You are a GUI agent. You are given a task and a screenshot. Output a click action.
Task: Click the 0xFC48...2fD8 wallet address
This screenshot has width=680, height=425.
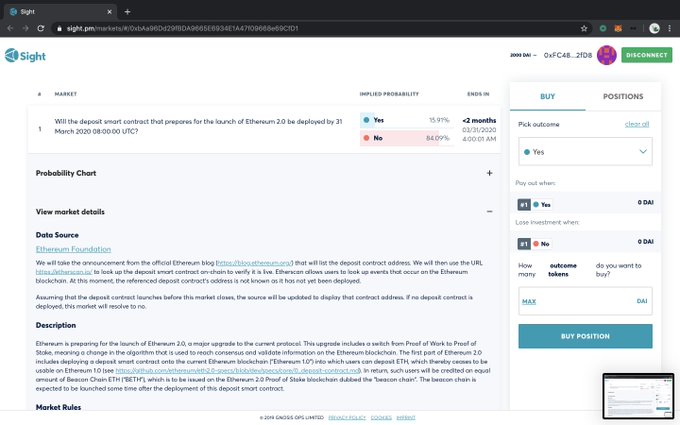pos(568,55)
